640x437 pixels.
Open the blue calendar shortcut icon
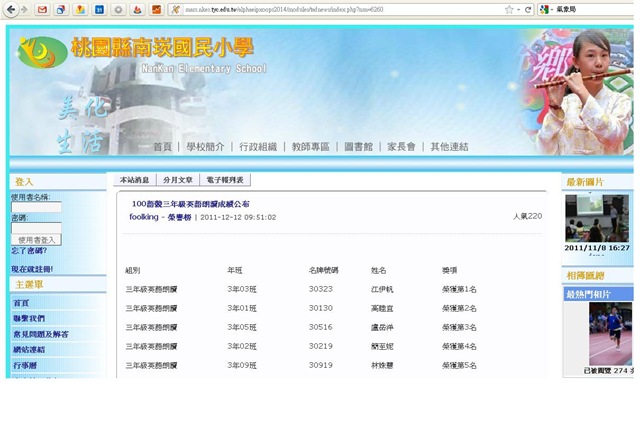(x=99, y=9)
